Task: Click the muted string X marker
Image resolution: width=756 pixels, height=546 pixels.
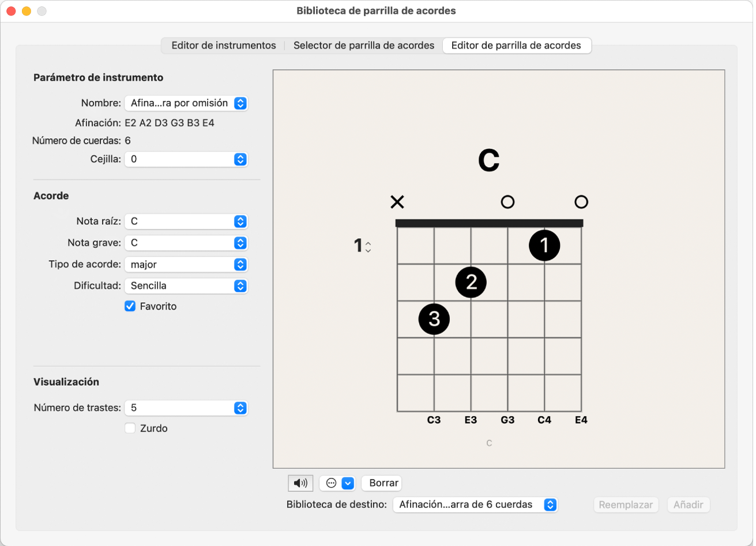Action: (397, 202)
